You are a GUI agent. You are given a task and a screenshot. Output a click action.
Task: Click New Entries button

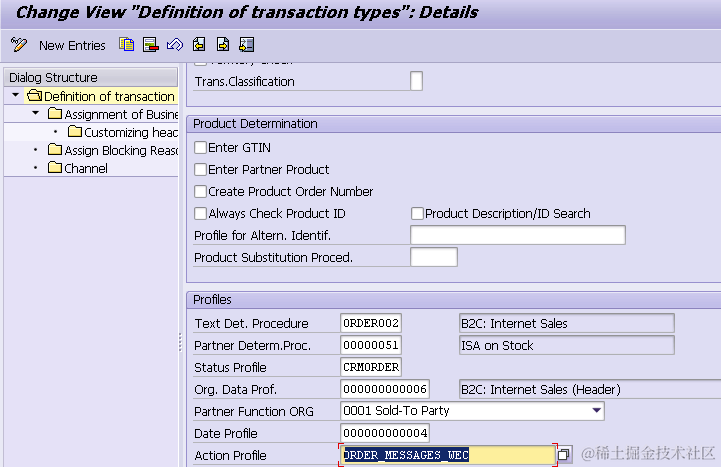pyautogui.click(x=72, y=46)
